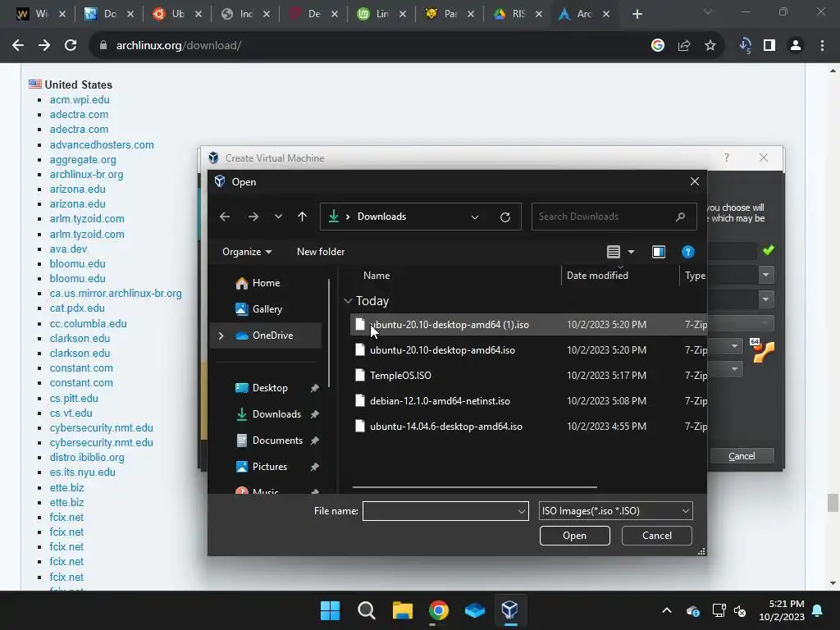
Task: Switch to the Lin browser tab
Action: point(381,14)
